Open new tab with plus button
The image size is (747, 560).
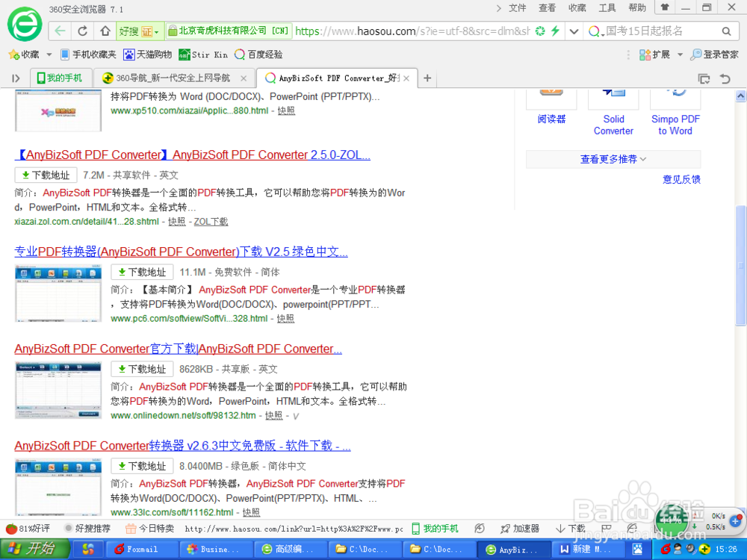427,78
